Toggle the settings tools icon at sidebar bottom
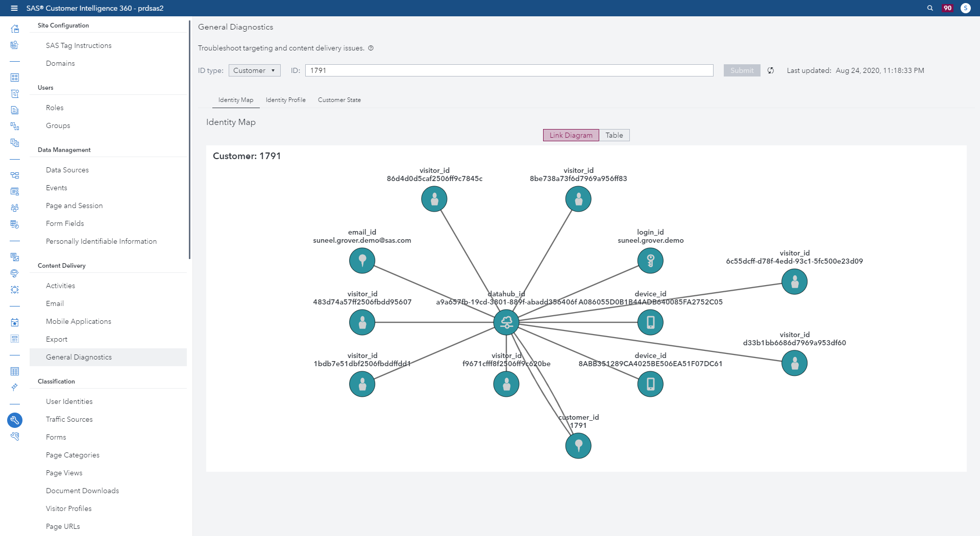Image resolution: width=980 pixels, height=536 pixels. point(14,436)
